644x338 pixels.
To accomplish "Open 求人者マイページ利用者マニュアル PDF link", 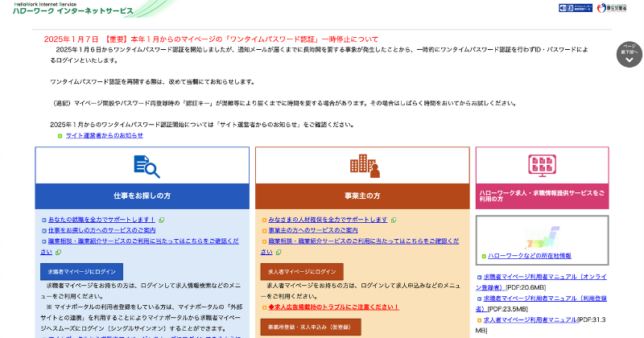I will click(x=530, y=319).
